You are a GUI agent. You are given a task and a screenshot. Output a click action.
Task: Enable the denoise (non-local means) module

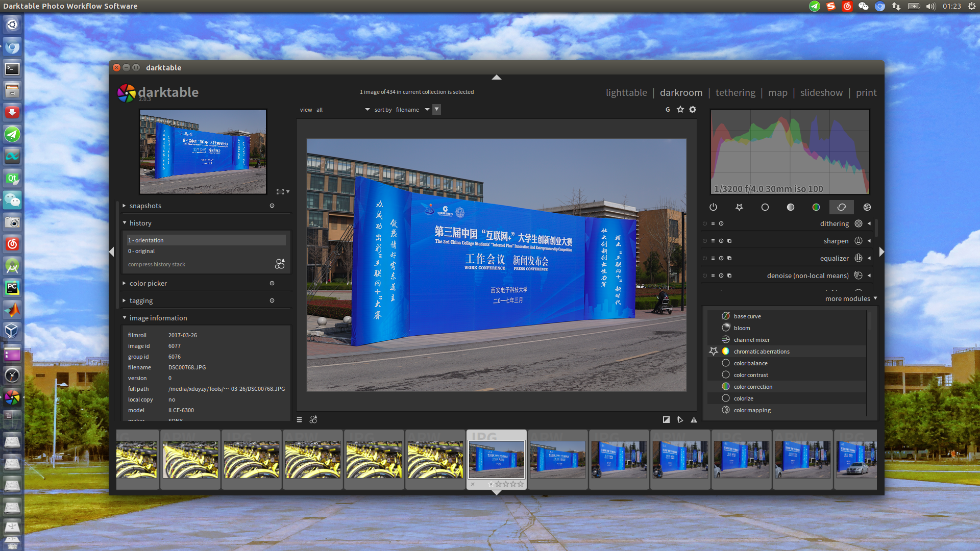point(705,275)
